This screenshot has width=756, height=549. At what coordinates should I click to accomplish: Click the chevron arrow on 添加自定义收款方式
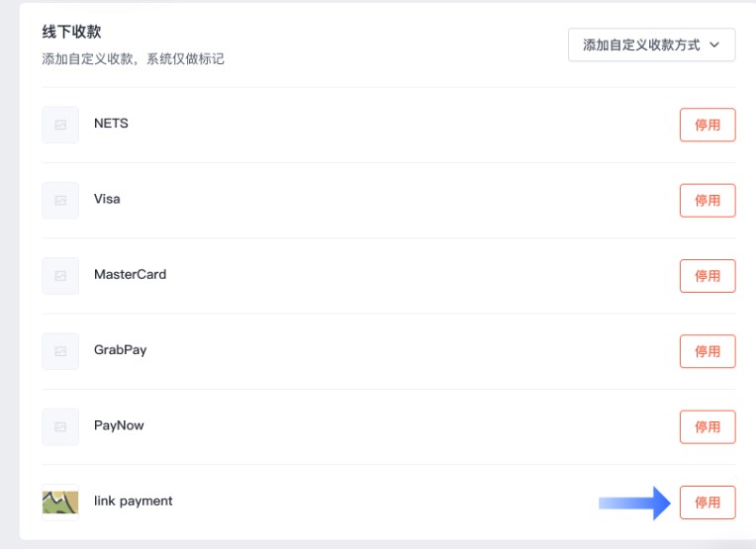tap(714, 45)
